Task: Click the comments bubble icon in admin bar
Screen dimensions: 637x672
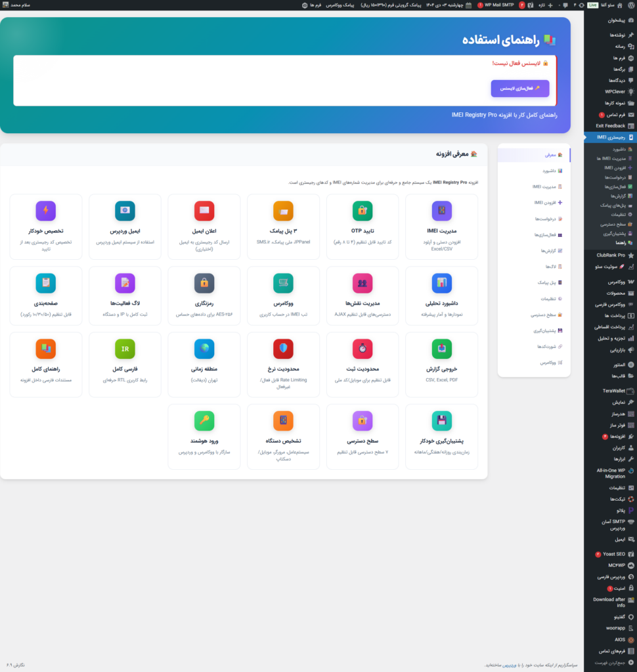Action: [565, 5]
